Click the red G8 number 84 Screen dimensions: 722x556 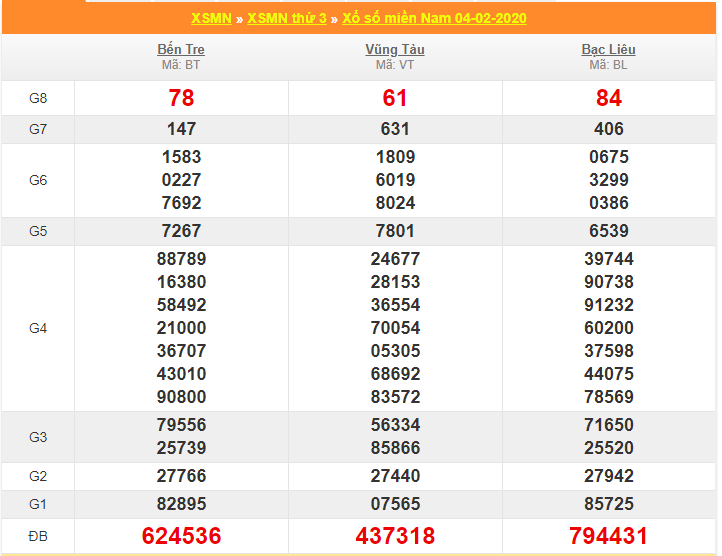click(608, 98)
